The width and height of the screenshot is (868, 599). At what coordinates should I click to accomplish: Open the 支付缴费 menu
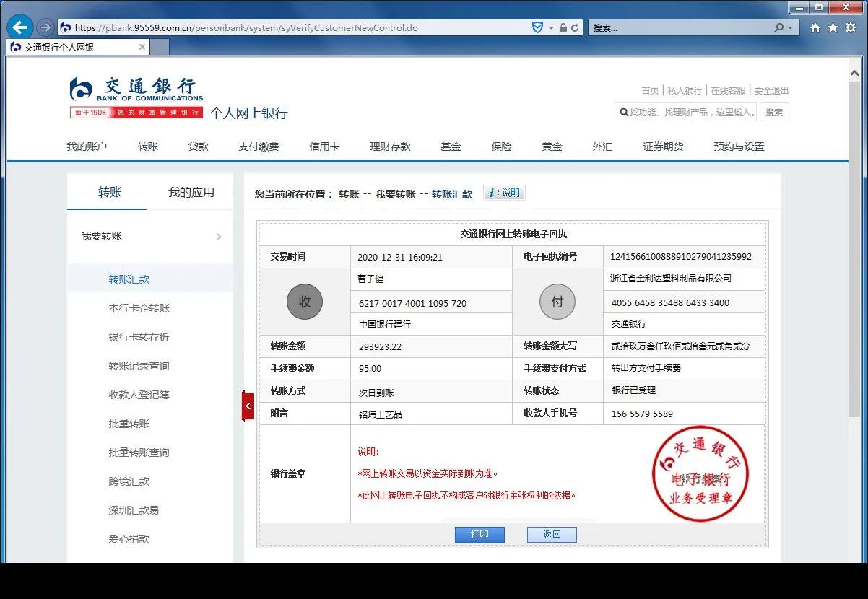click(259, 147)
